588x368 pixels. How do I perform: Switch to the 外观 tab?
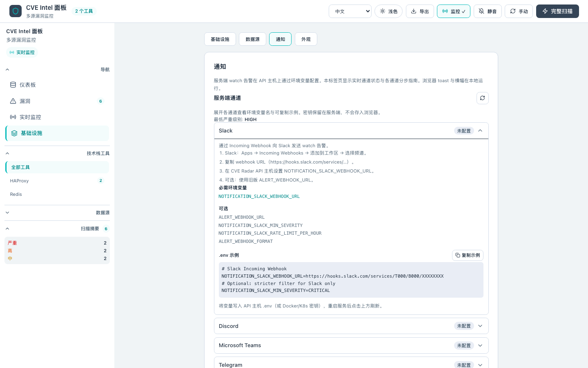tap(306, 39)
